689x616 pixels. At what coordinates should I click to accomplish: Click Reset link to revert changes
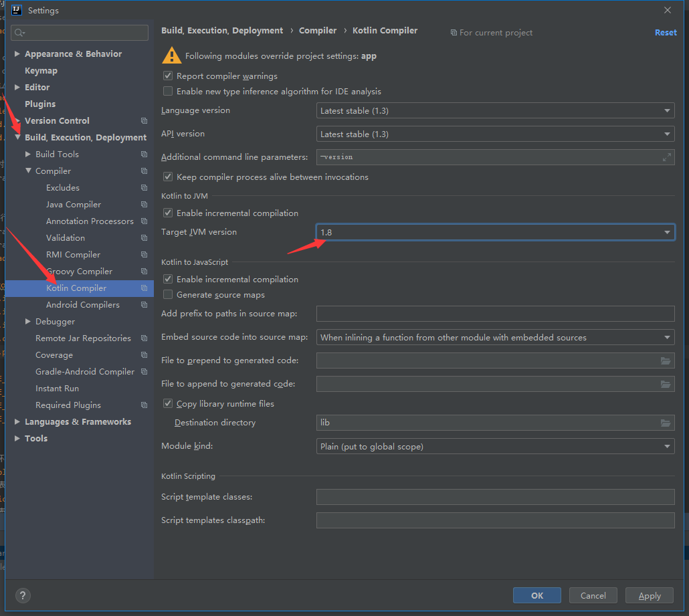tap(666, 33)
